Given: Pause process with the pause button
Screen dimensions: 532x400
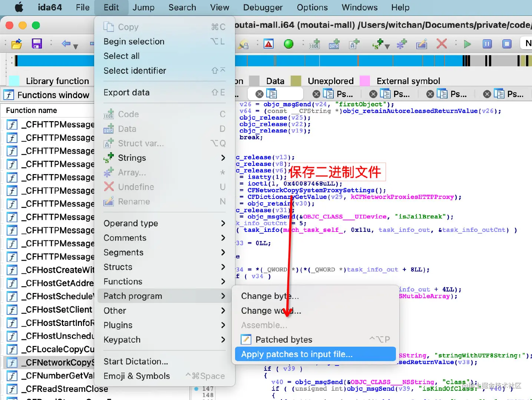Looking at the screenshot, I should pos(487,44).
